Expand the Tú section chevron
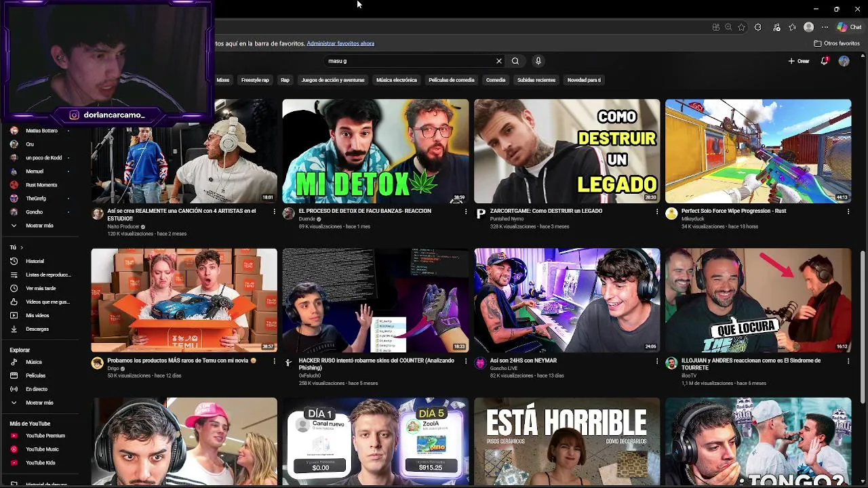 coord(21,247)
